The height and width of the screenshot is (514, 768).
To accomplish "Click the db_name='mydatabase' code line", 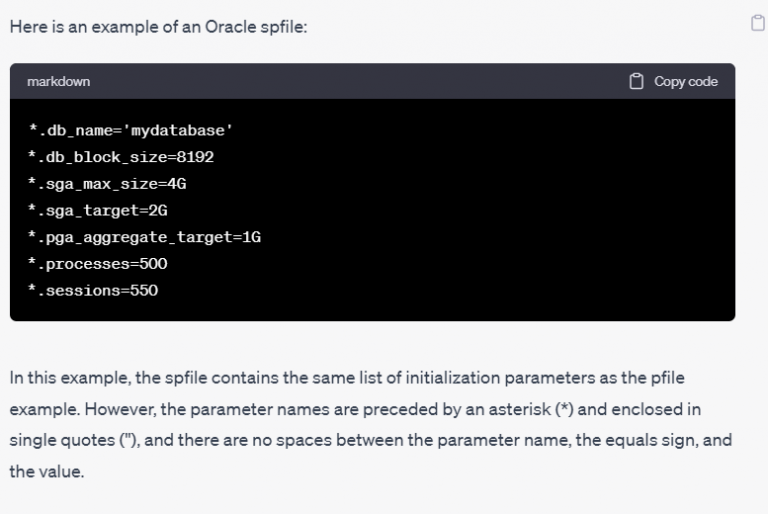I will pos(130,131).
